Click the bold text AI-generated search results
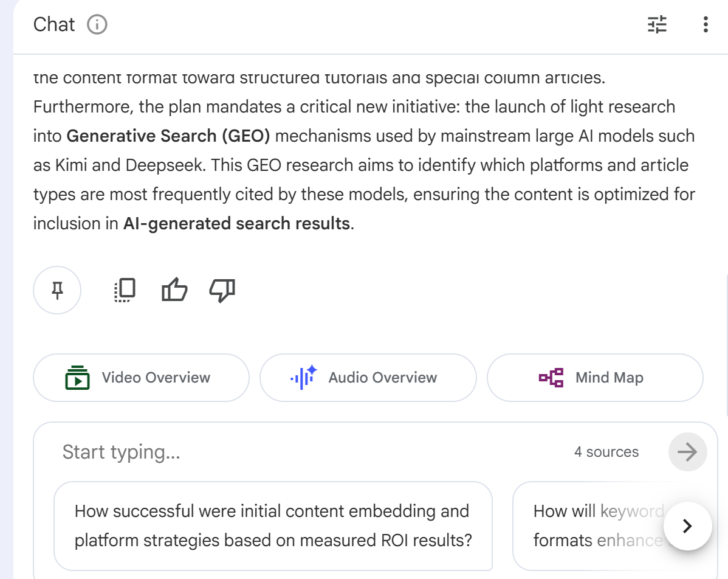The height and width of the screenshot is (579, 728). (x=236, y=224)
